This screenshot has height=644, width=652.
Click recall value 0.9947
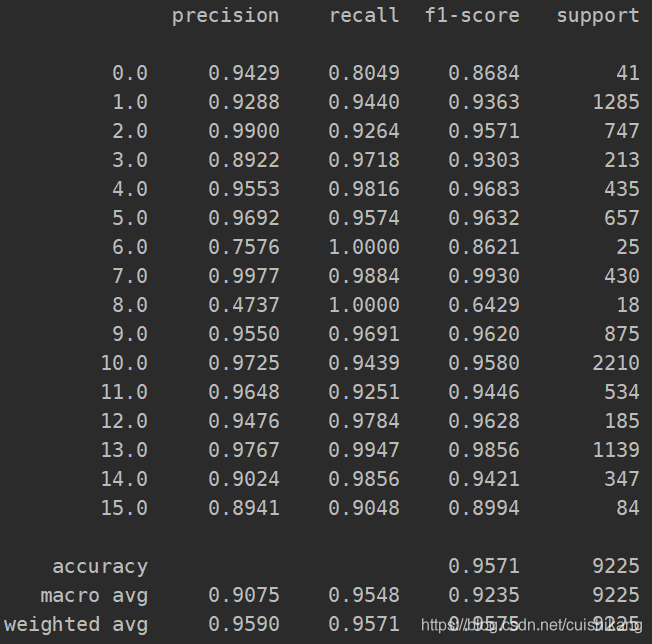364,450
